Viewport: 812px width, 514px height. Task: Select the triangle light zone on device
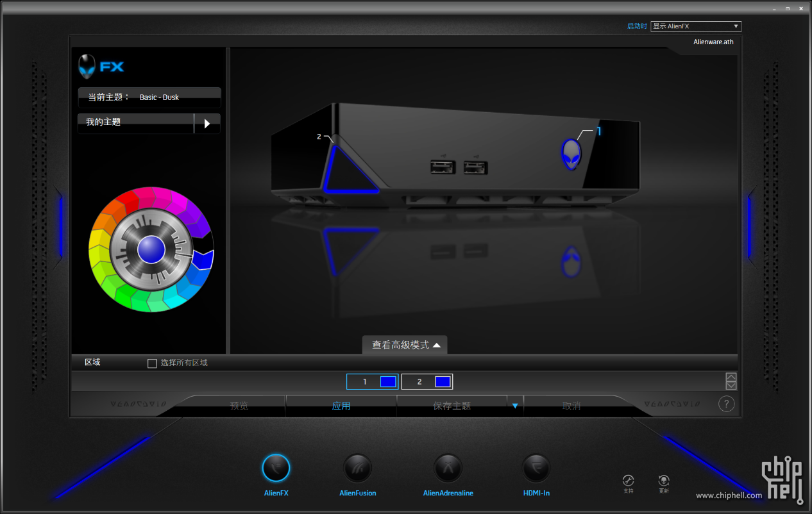(350, 170)
